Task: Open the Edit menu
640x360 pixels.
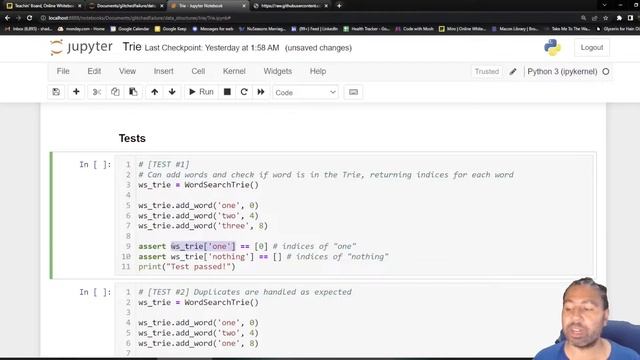Action: pos(94,71)
